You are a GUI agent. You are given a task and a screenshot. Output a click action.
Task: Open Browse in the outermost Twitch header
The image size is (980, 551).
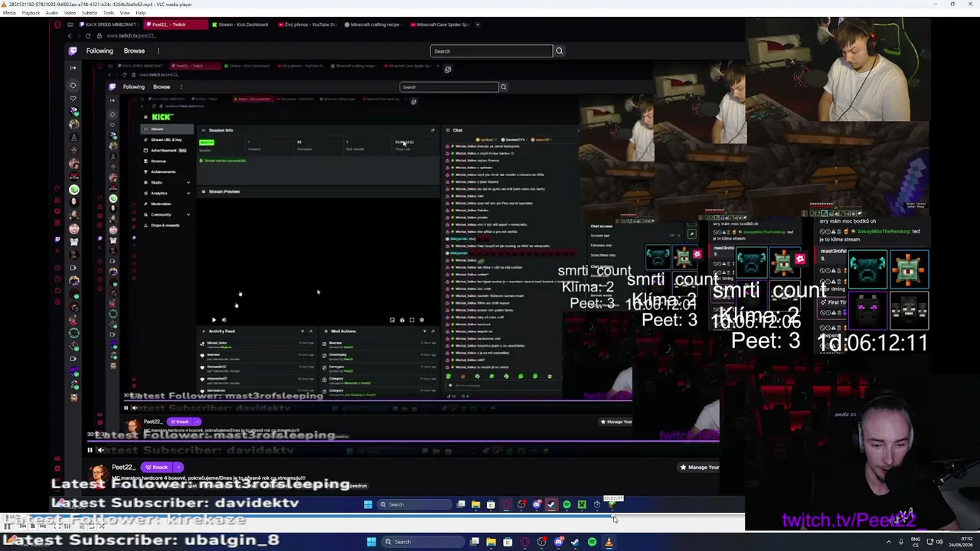click(134, 51)
